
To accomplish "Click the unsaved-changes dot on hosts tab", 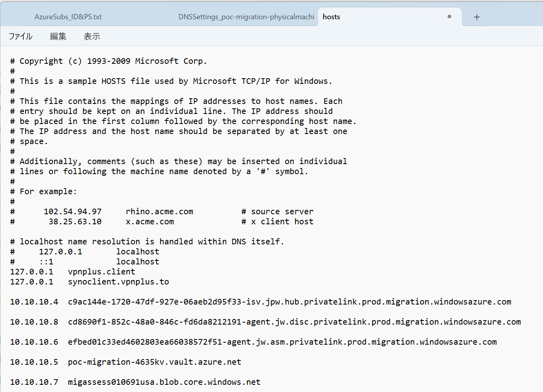I will 449,17.
